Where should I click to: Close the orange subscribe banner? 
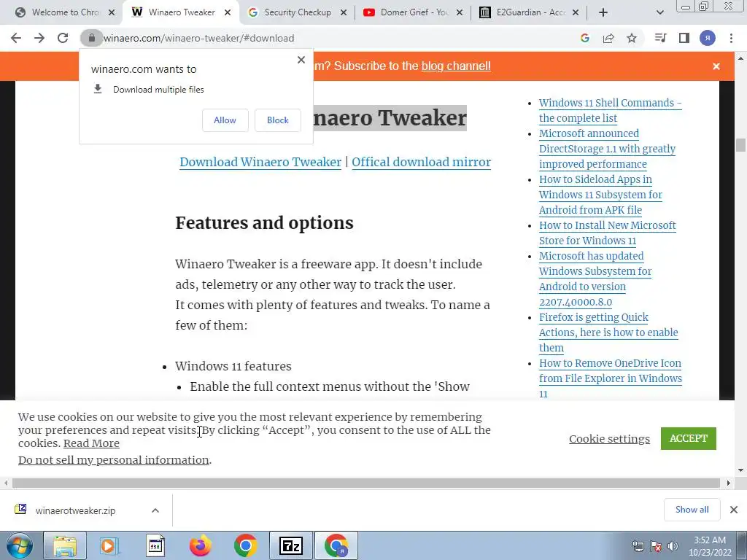[x=716, y=66]
